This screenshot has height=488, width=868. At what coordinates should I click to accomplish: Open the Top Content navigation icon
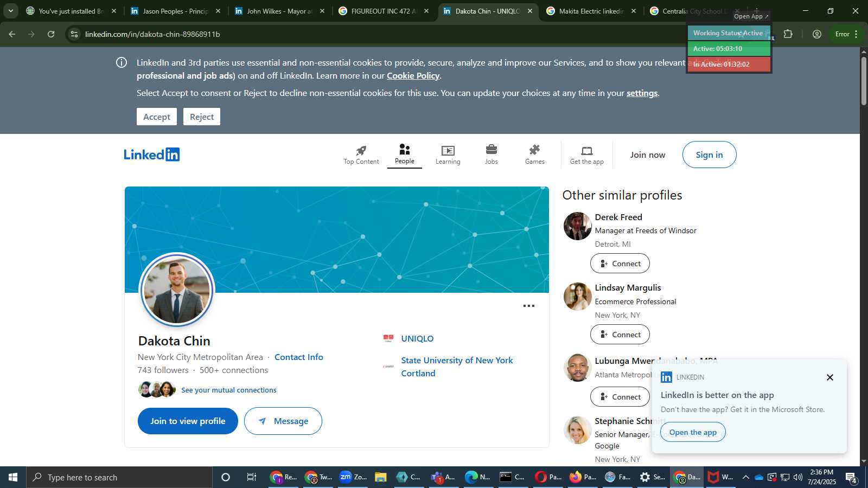(361, 155)
